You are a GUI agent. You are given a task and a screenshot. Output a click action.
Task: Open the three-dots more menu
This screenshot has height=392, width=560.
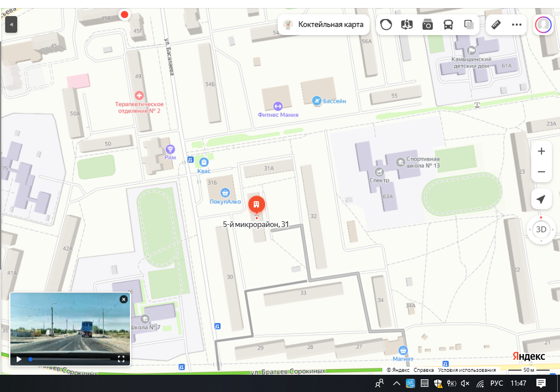point(516,25)
